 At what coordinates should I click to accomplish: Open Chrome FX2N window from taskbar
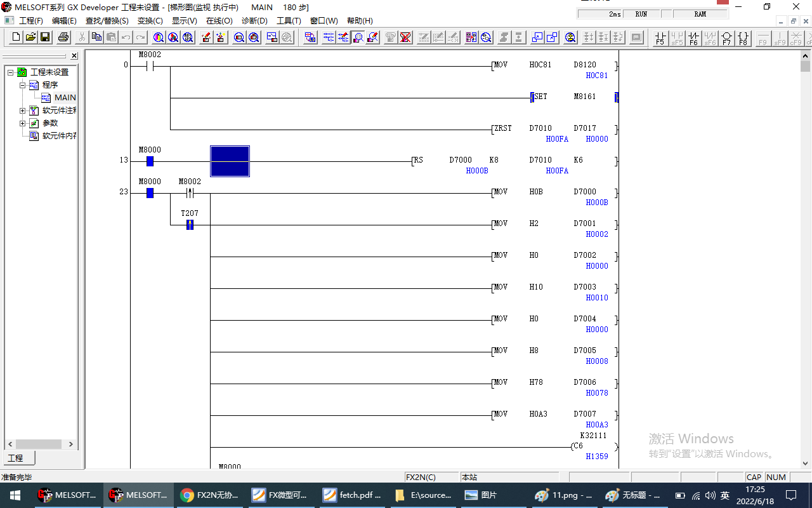point(211,495)
